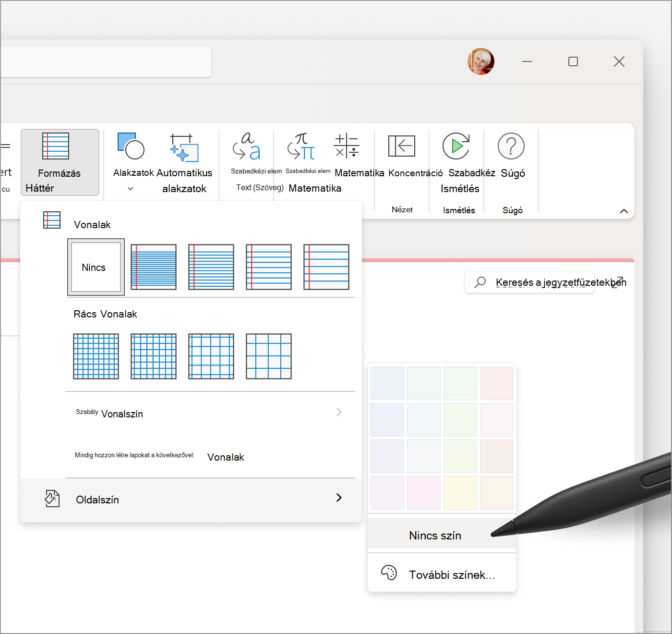This screenshot has width=672, height=634.
Task: Click the ink to Text (Szöveg) icon
Action: (x=247, y=146)
